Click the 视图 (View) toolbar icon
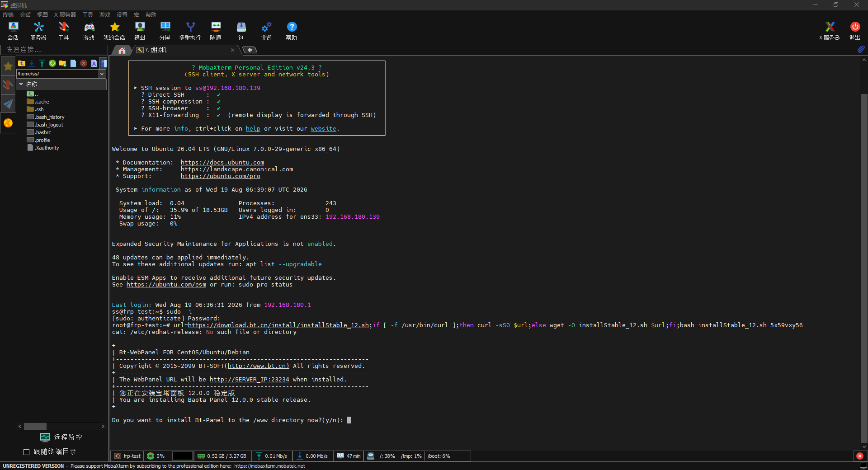Viewport: 868px width, 470px height. pos(140,31)
